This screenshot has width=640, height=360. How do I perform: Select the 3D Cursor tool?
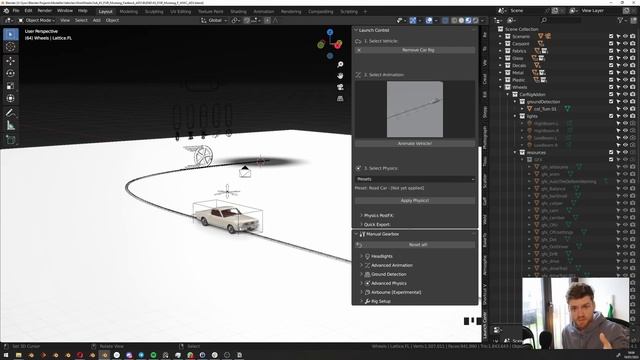click(x=11, y=47)
